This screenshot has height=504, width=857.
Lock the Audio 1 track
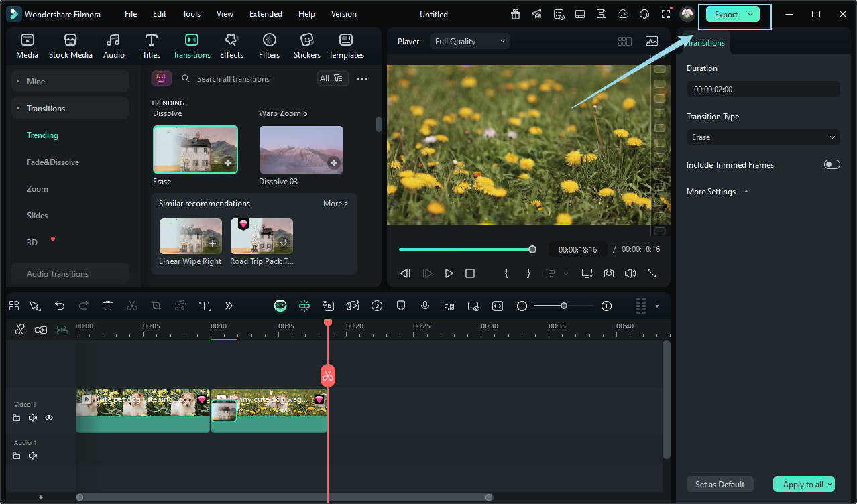point(17,456)
